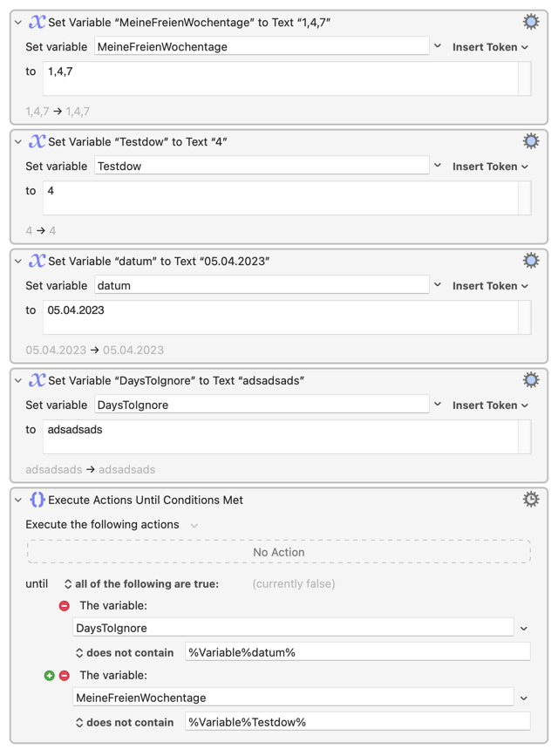
Task: Open Insert Token menu in DaysToIgnore action
Action: point(490,405)
